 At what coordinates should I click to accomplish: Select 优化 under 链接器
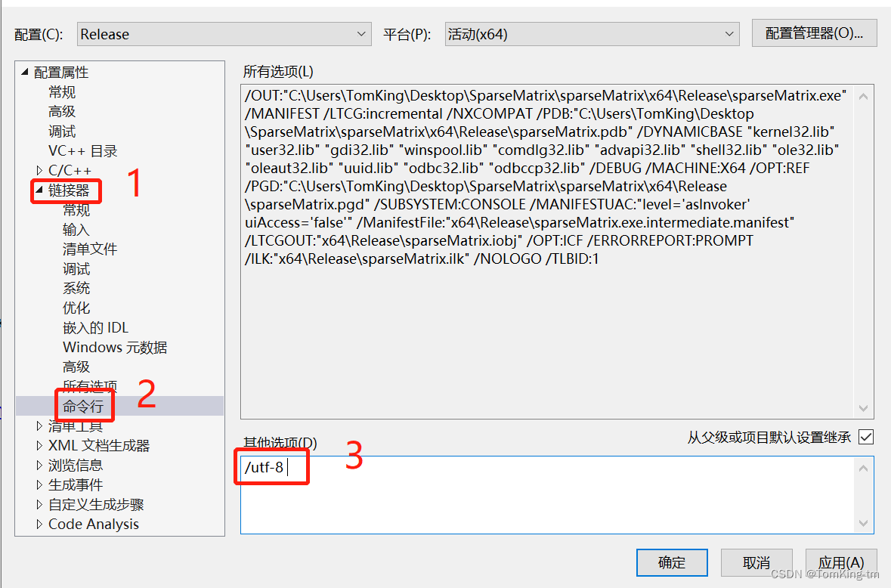point(76,308)
